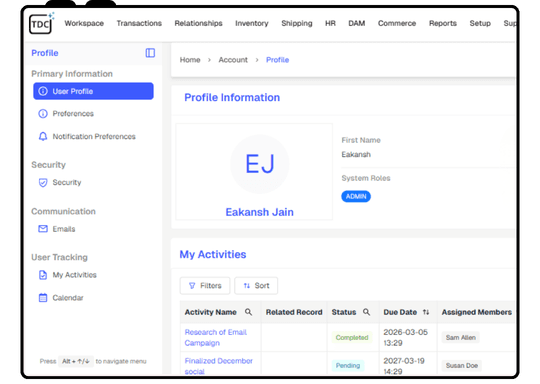Click the TDC logo icon

pos(41,23)
